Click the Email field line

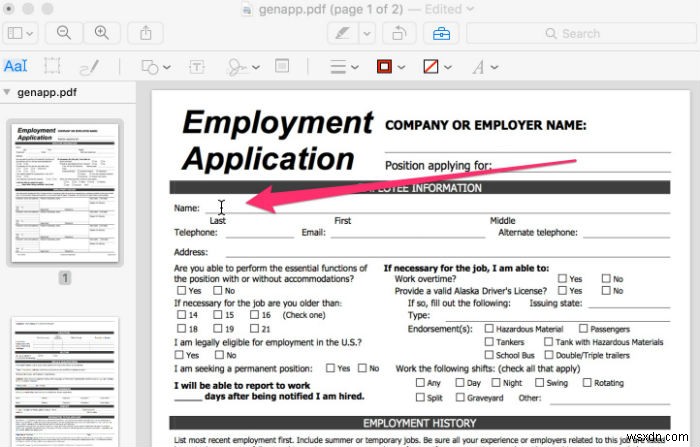click(408, 233)
